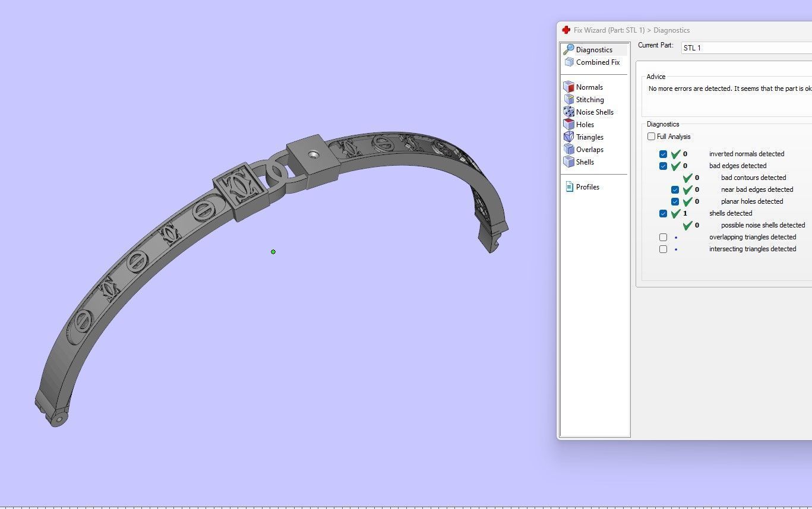
Task: Click the 'bad contours detected' label
Action: pos(754,178)
